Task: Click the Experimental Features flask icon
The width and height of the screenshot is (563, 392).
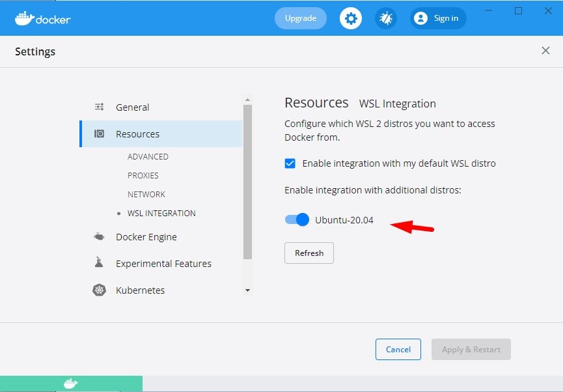Action: [99, 262]
